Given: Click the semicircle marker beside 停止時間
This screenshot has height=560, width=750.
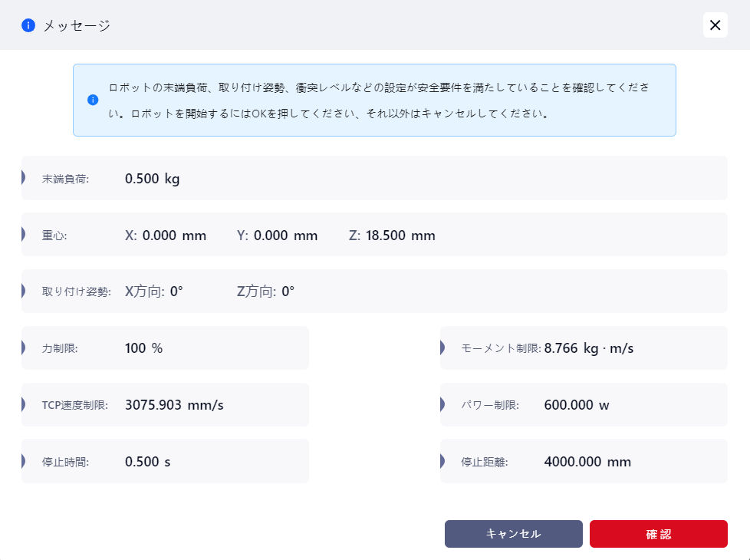Looking at the screenshot, I should [24, 462].
